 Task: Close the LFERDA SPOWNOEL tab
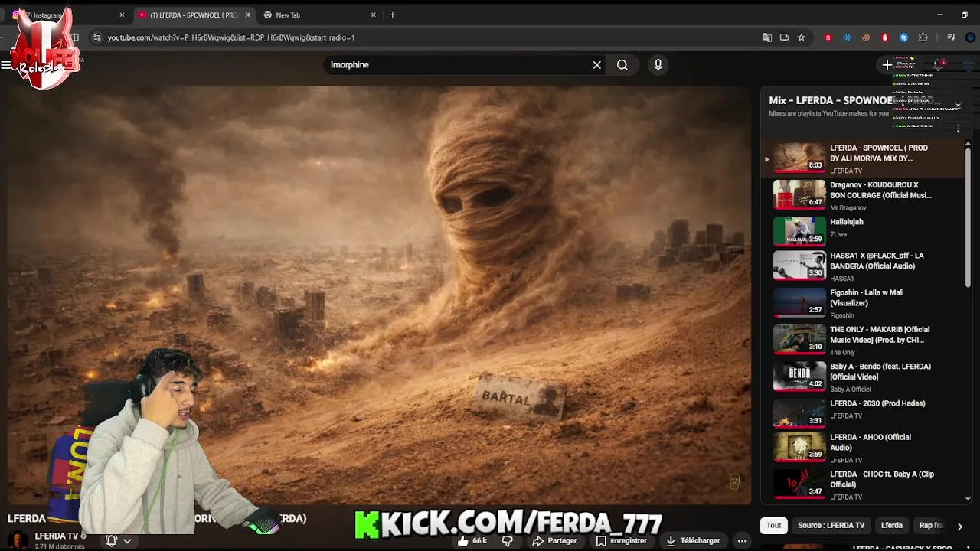point(247,15)
